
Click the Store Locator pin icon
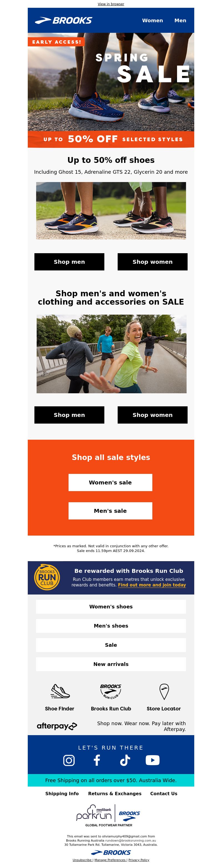point(164,692)
